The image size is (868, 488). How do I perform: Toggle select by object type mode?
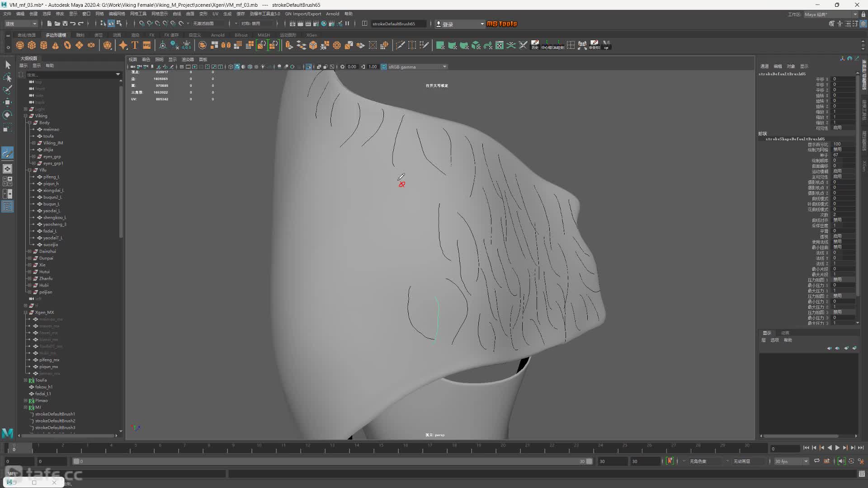[x=111, y=23]
